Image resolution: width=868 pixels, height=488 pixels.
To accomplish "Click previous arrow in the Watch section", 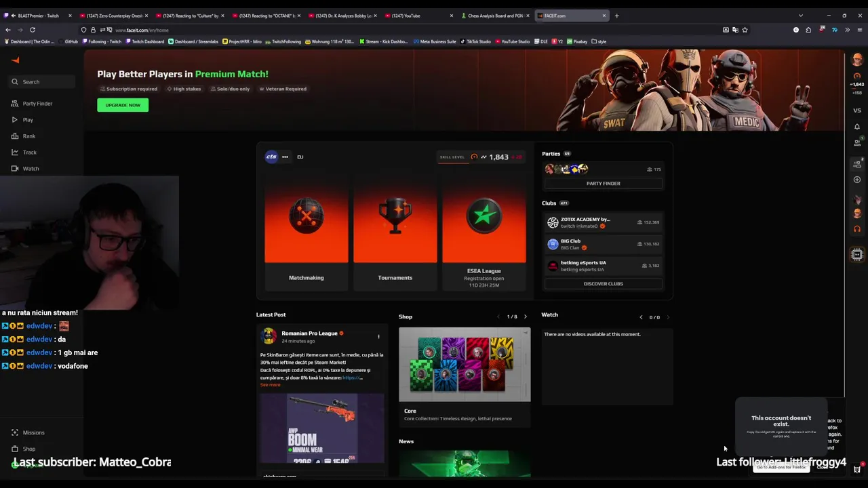I will tap(641, 317).
